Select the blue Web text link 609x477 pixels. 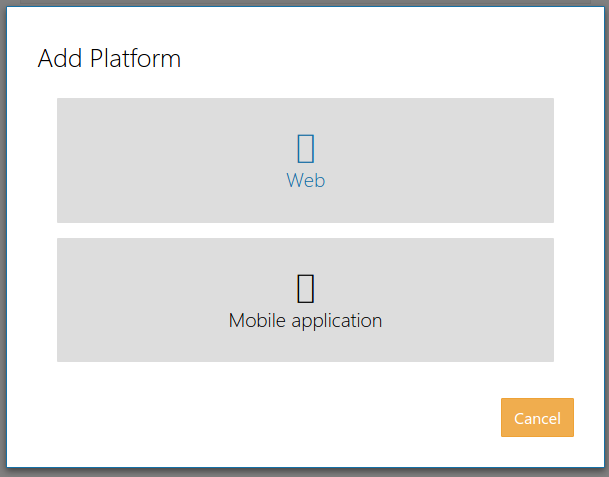tap(306, 181)
